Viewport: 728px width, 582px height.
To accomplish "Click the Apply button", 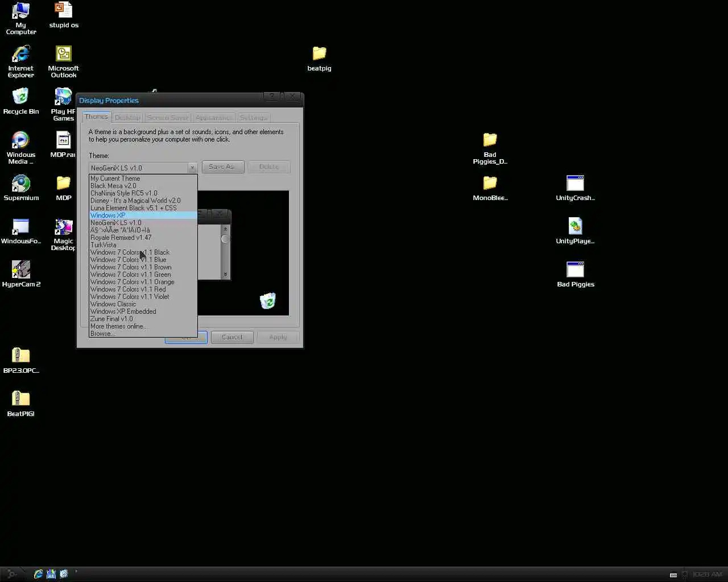I will tap(278, 337).
